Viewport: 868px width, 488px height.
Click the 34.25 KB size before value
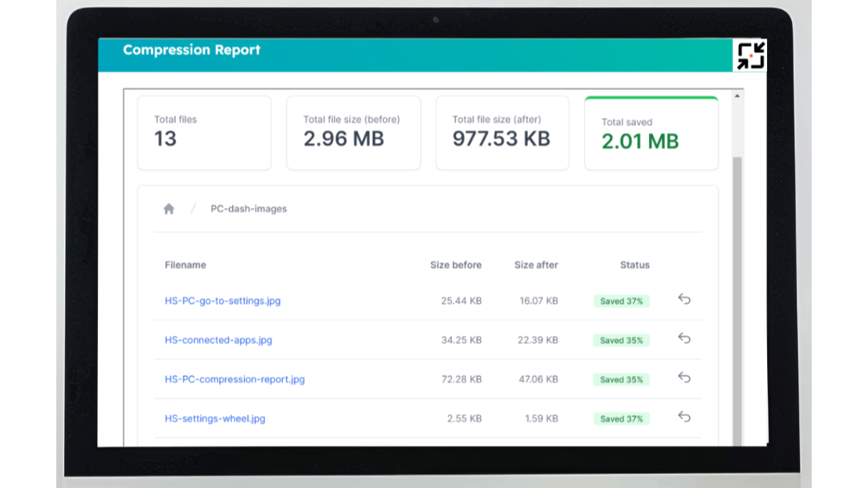pos(461,340)
